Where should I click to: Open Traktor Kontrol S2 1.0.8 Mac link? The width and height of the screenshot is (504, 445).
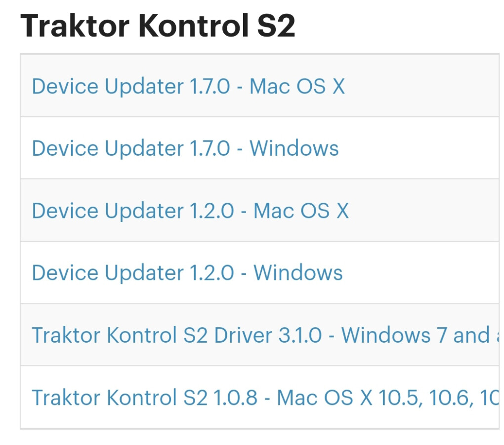tap(262, 398)
